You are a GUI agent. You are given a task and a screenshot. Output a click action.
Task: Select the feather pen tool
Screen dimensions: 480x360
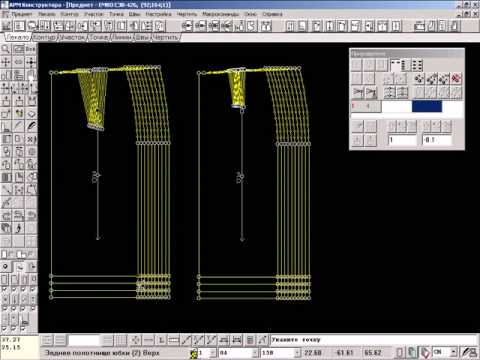click(31, 126)
